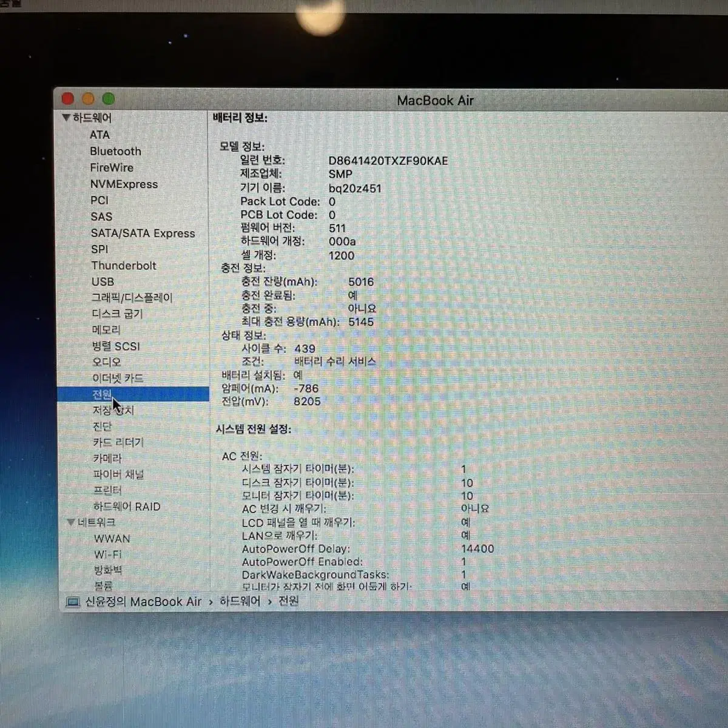
Task: Select 오디오 in hardware list
Action: coord(107,362)
